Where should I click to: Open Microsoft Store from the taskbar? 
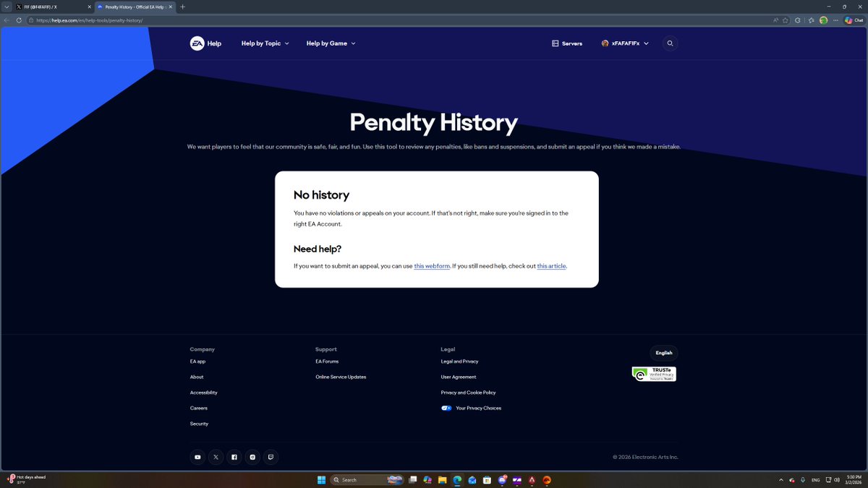[487, 480]
